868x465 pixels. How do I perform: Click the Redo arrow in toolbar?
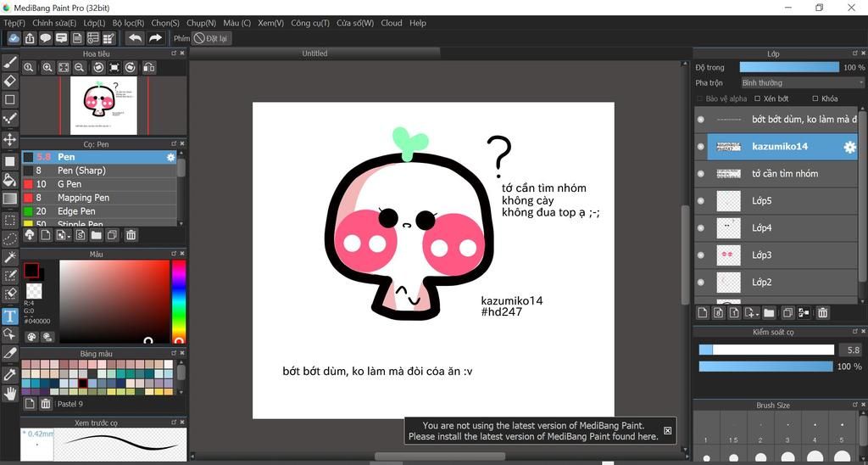click(x=156, y=38)
